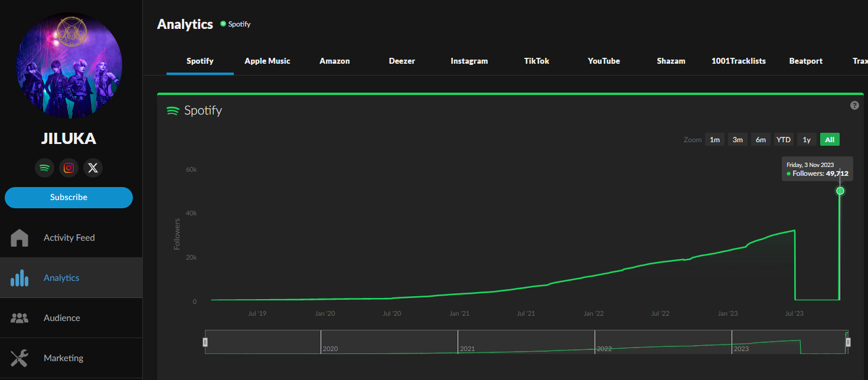868x380 pixels.
Task: Click the Subscribe button
Action: click(x=68, y=198)
